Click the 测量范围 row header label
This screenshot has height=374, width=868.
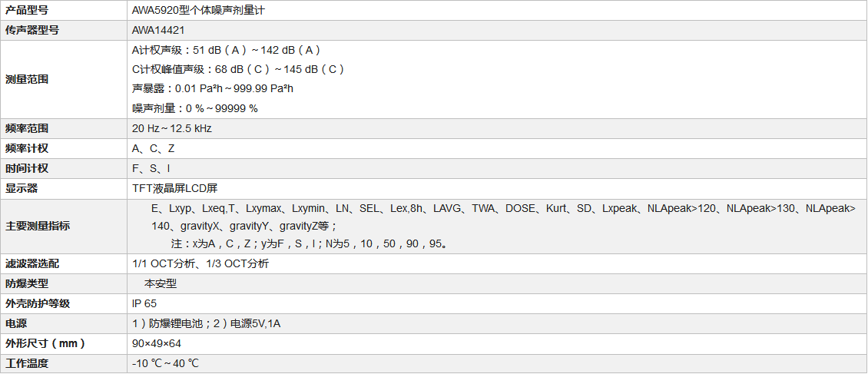(x=27, y=79)
